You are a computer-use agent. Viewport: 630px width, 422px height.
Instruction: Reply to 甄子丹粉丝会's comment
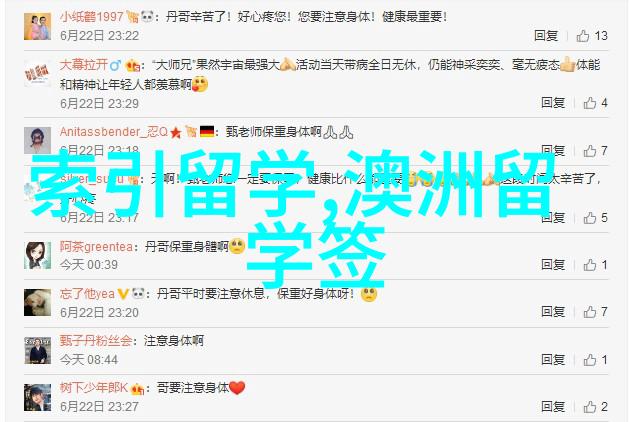point(553,359)
